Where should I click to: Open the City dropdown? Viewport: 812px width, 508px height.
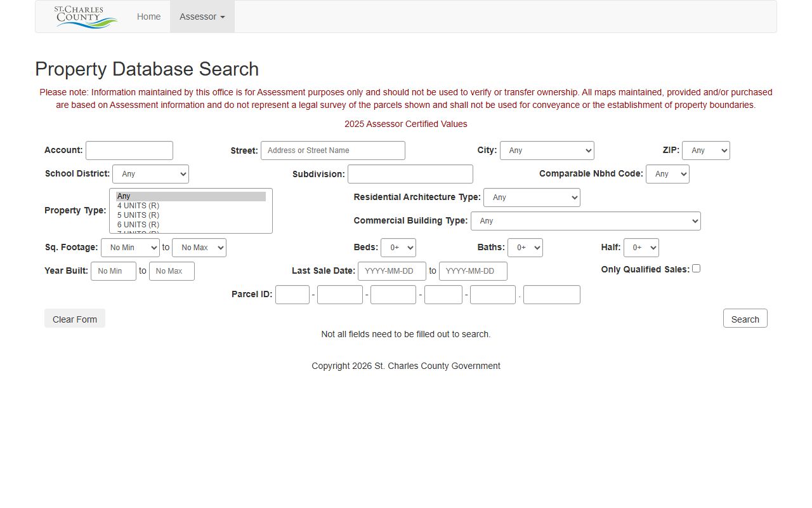tap(547, 150)
